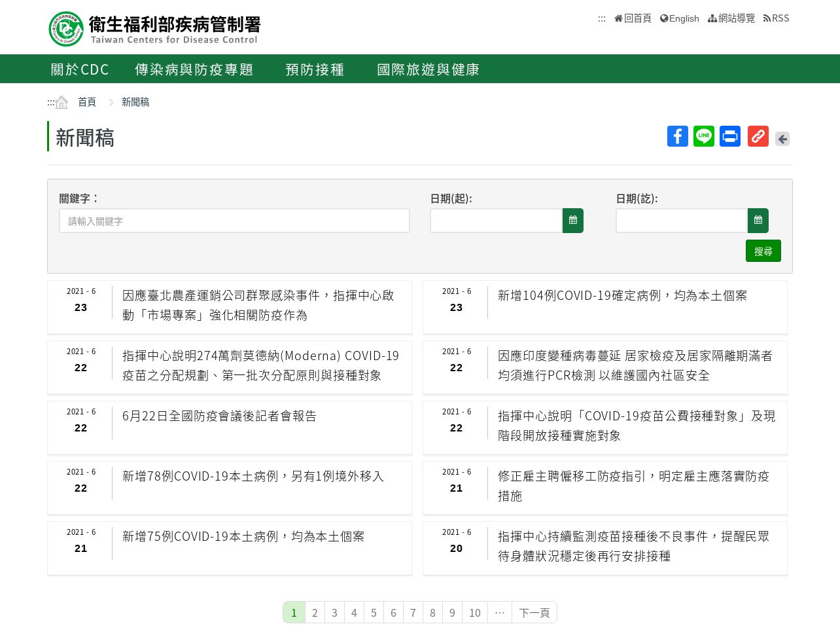Open news about 印度變種病毒蔓延 PCR testing

(635, 365)
